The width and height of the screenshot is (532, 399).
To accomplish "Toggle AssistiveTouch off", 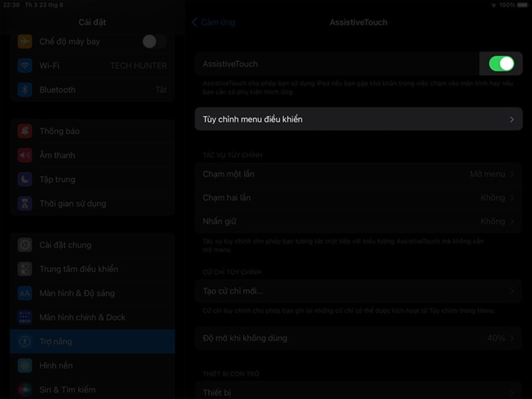I will (x=501, y=63).
